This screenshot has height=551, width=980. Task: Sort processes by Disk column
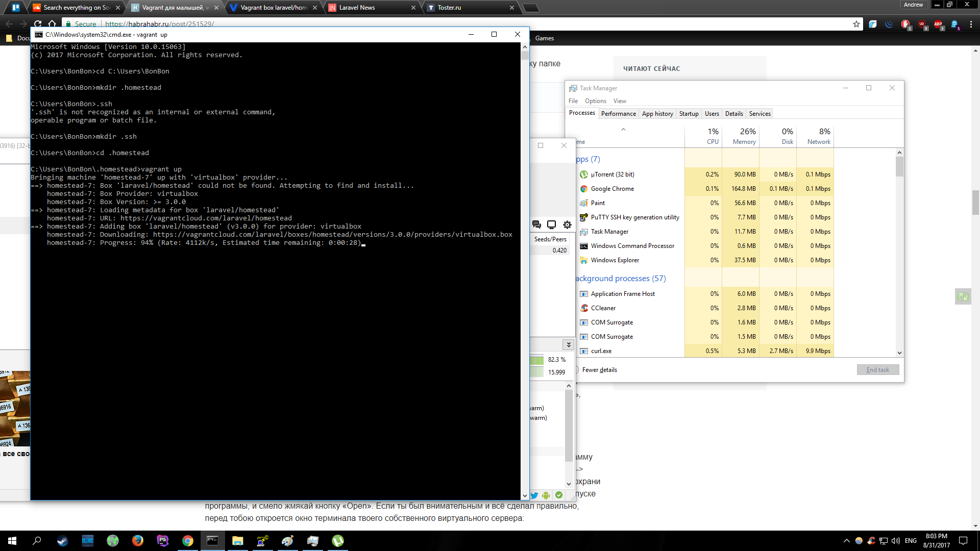click(x=778, y=136)
